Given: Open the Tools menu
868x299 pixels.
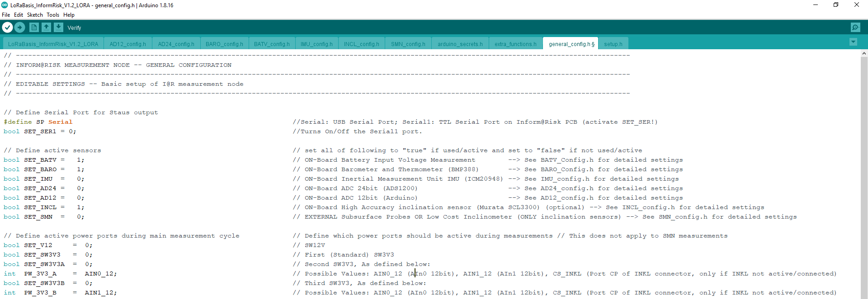Looking at the screenshot, I should [x=53, y=15].
